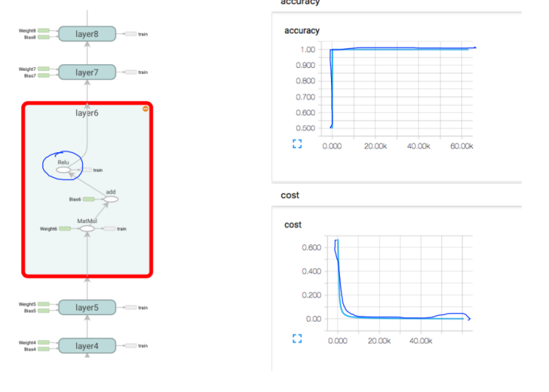This screenshot has width=549, height=392.
Task: Collapse the cost section header
Action: point(290,195)
